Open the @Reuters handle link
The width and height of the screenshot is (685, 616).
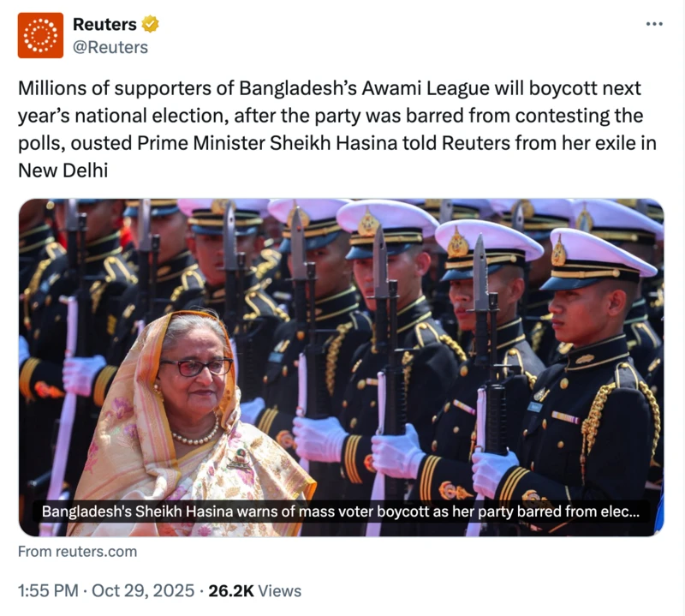point(110,47)
